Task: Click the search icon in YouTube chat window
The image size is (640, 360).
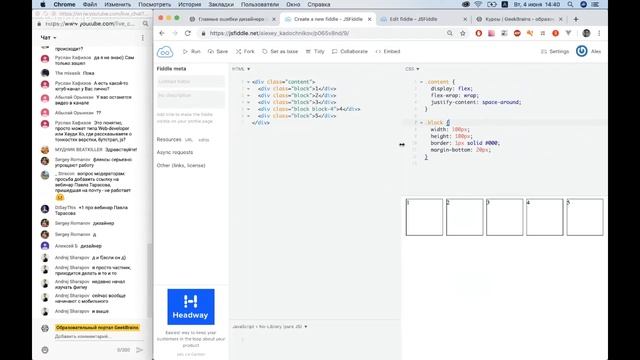Action: pyautogui.click(x=146, y=24)
